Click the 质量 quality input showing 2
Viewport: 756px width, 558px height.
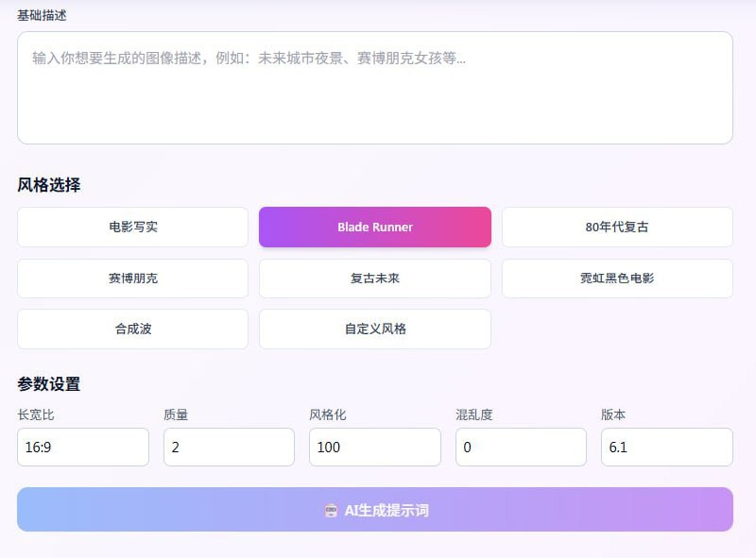[x=229, y=447]
